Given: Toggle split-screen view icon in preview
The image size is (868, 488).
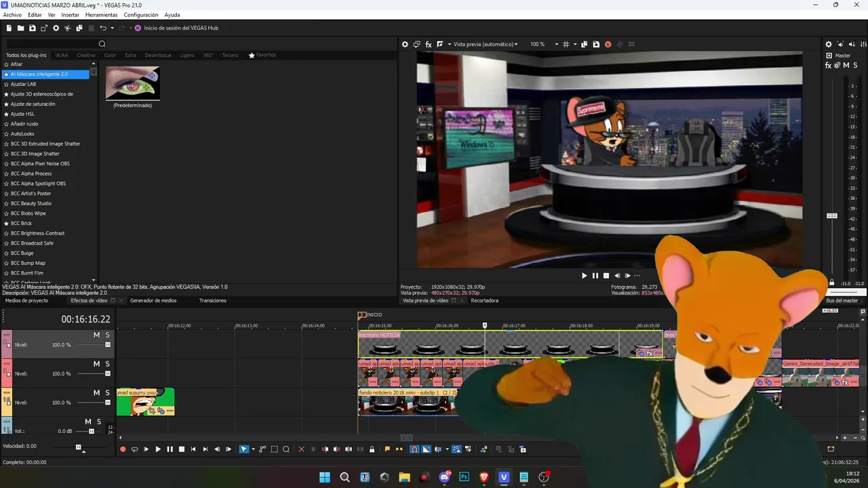Looking at the screenshot, I should point(440,44).
